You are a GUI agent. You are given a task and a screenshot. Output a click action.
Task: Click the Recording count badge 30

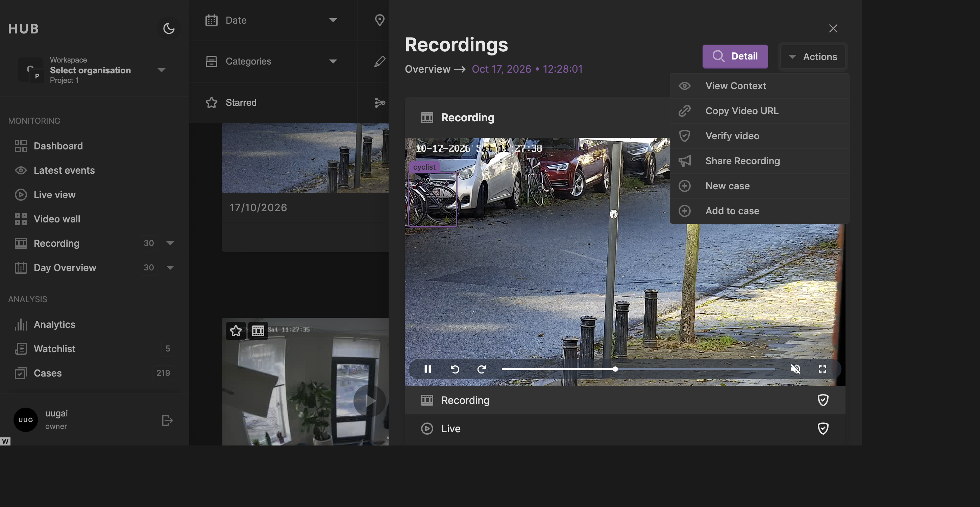[149, 243]
